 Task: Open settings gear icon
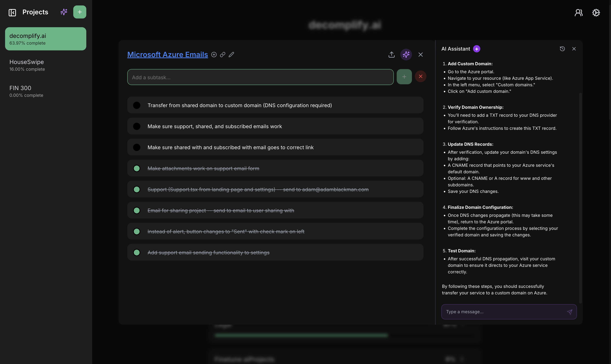tap(596, 13)
